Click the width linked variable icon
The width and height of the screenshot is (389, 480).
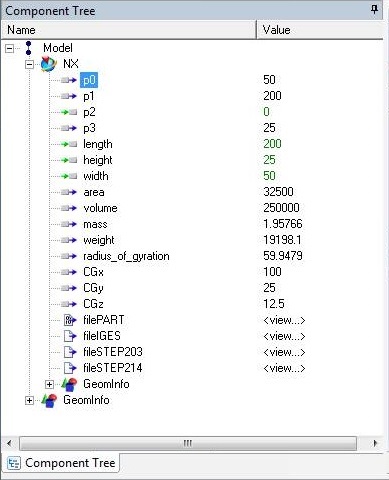point(69,176)
